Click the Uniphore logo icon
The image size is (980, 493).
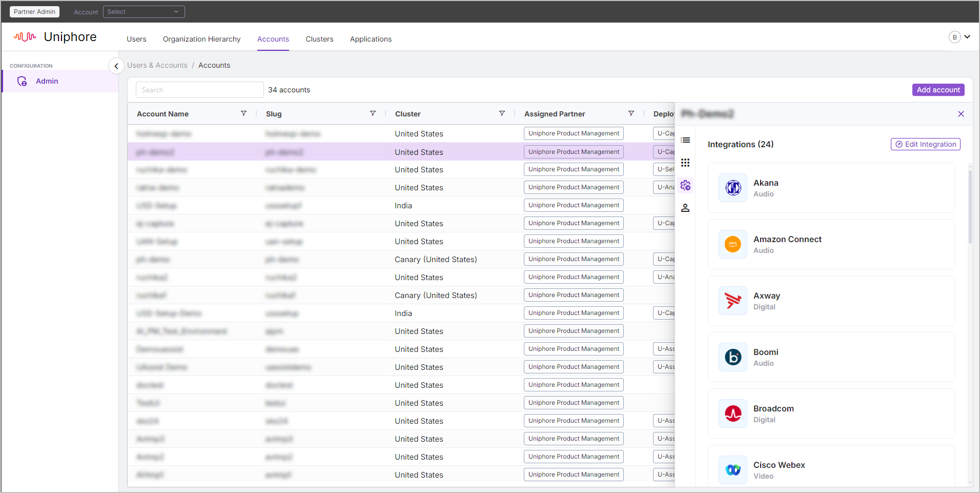click(25, 37)
